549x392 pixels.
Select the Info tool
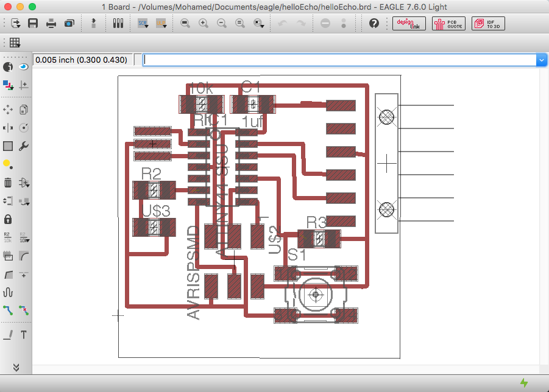[x=8, y=66]
